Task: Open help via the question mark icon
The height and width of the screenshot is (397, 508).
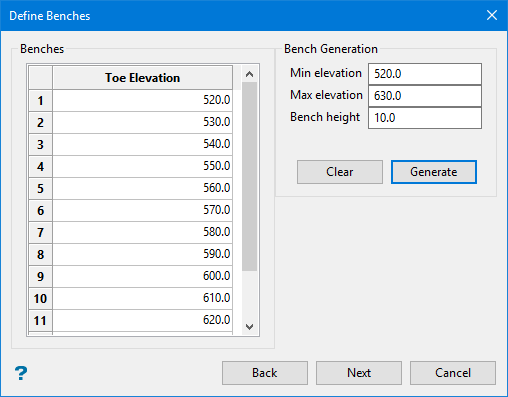Action: (21, 373)
